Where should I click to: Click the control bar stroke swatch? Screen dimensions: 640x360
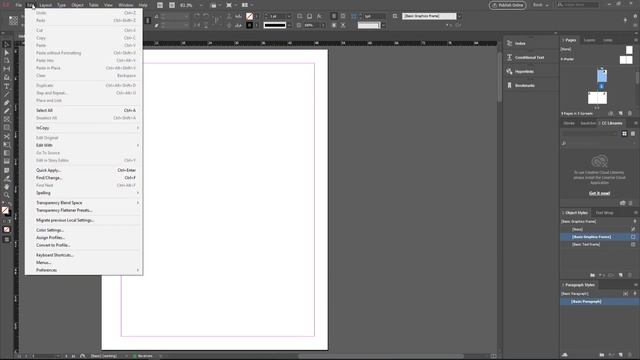(249, 25)
